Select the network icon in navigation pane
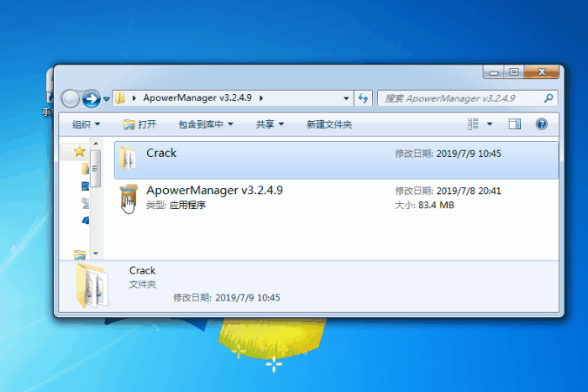This screenshot has width=588, height=392. pos(86,203)
